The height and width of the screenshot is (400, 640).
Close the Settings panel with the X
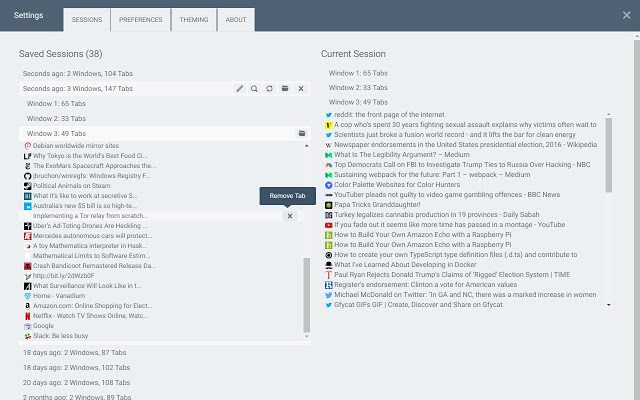click(627, 15)
